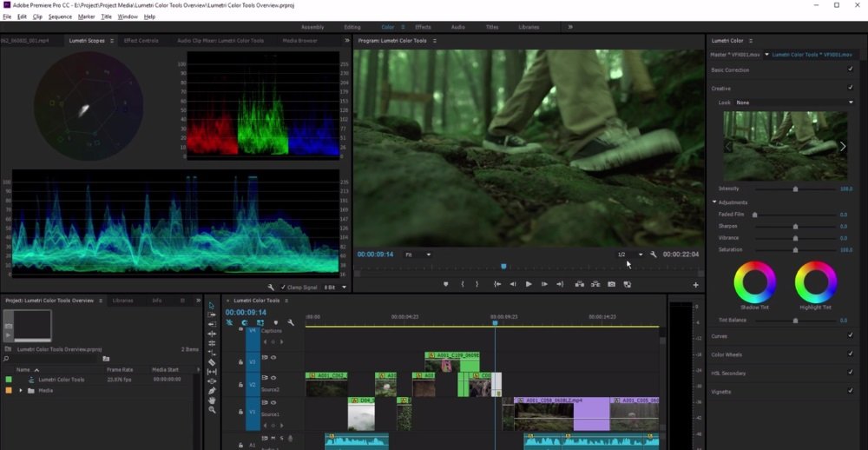The height and width of the screenshot is (450, 868).
Task: Toggle lock on track V3
Action: click(240, 362)
